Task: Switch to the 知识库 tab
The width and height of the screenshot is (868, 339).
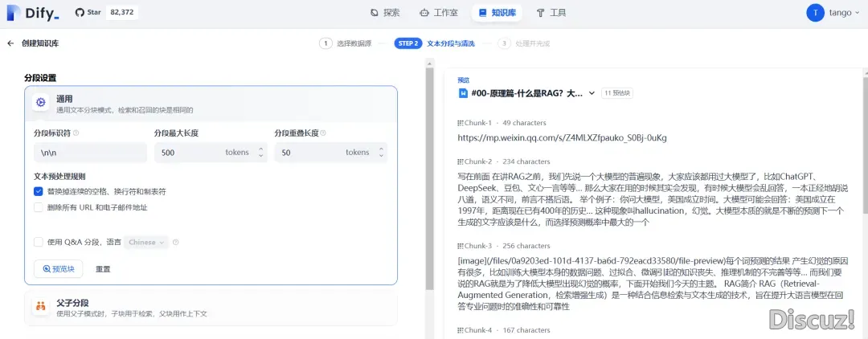Action: pyautogui.click(x=497, y=13)
